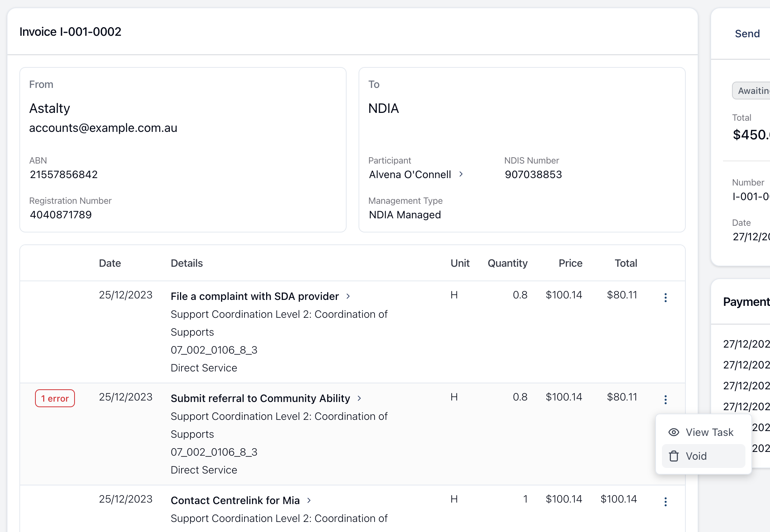Image resolution: width=770 pixels, height=532 pixels.
Task: Click the 1 error badge
Action: tap(55, 398)
